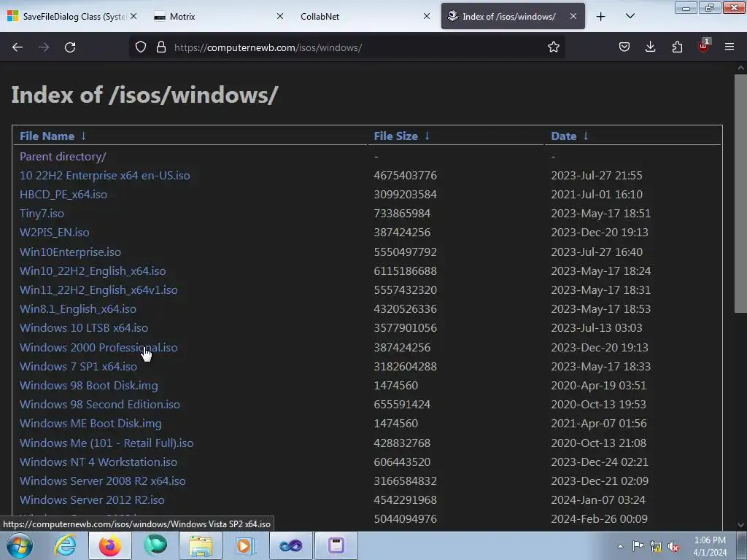Download Win10Enterprise.iso
This screenshot has height=560, width=747.
pos(70,252)
